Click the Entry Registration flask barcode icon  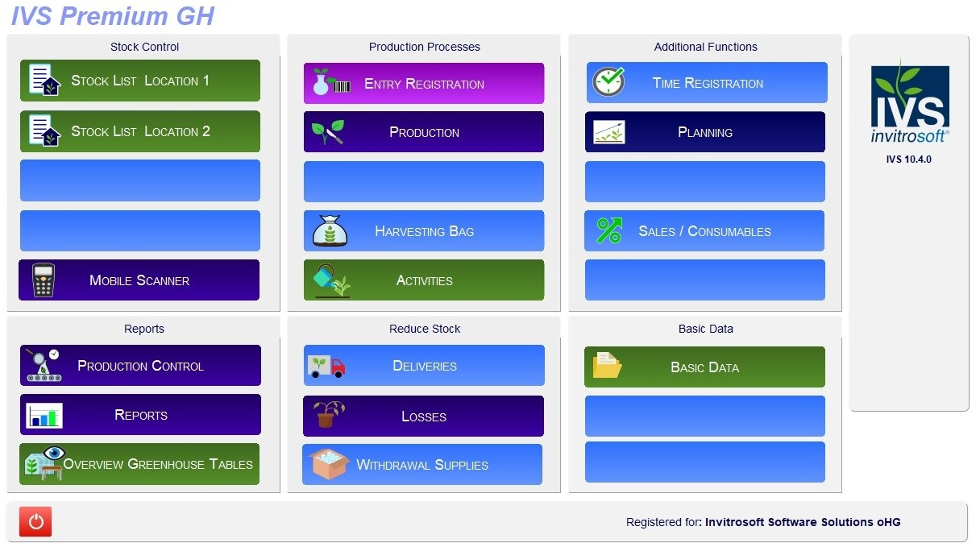point(330,83)
